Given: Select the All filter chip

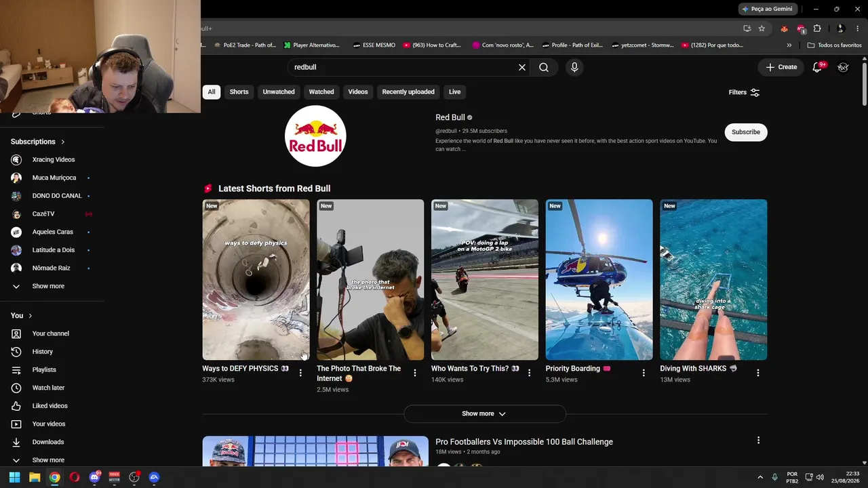Looking at the screenshot, I should tap(212, 92).
